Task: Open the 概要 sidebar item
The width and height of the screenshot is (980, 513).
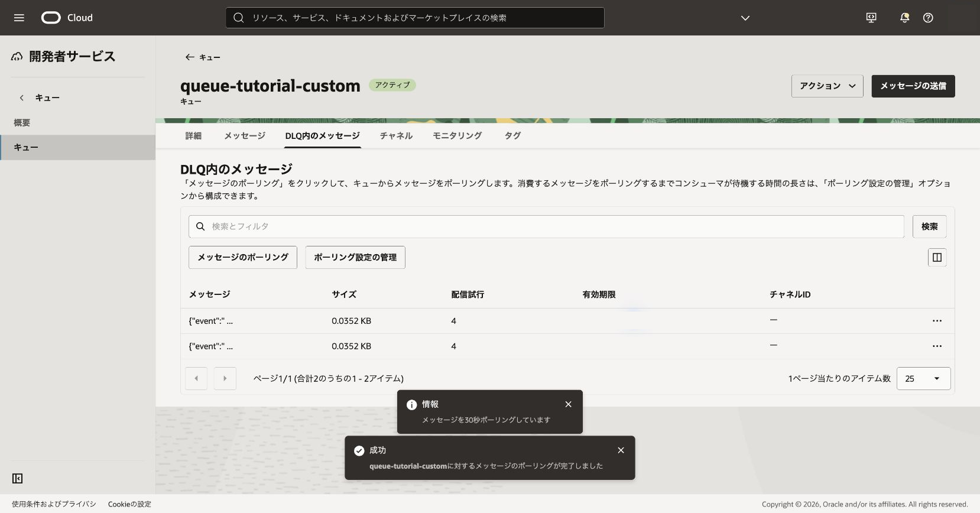Action: click(x=22, y=122)
